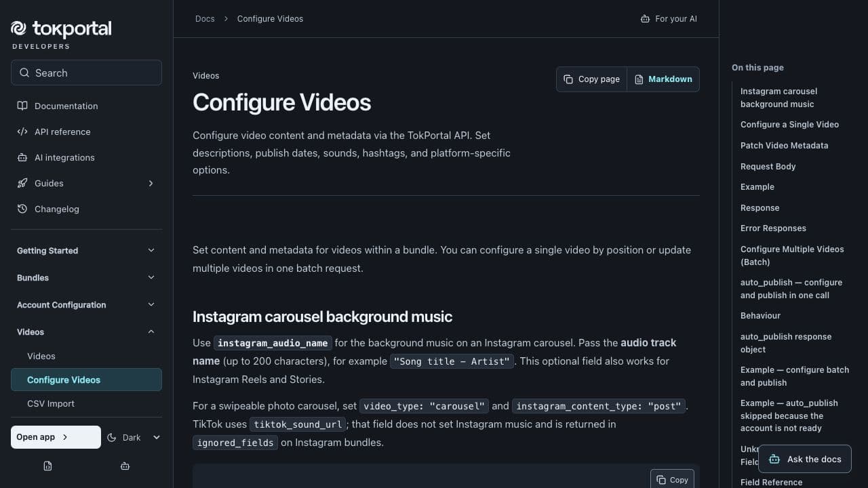Click the Docs breadcrumb link
Viewport: 868px width, 488px height.
(205, 19)
